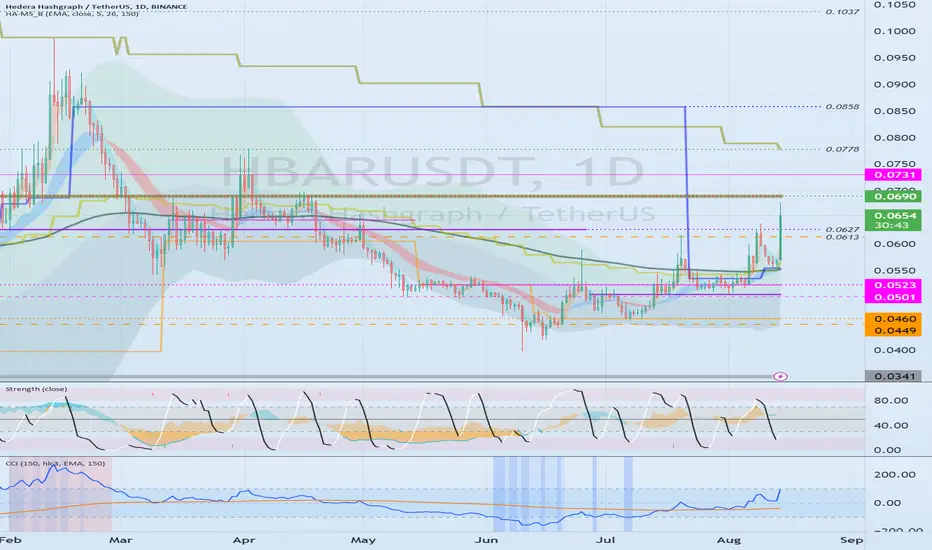The width and height of the screenshot is (932, 550).
Task: Click the 0.0778 dotted line value
Action: coord(842,149)
